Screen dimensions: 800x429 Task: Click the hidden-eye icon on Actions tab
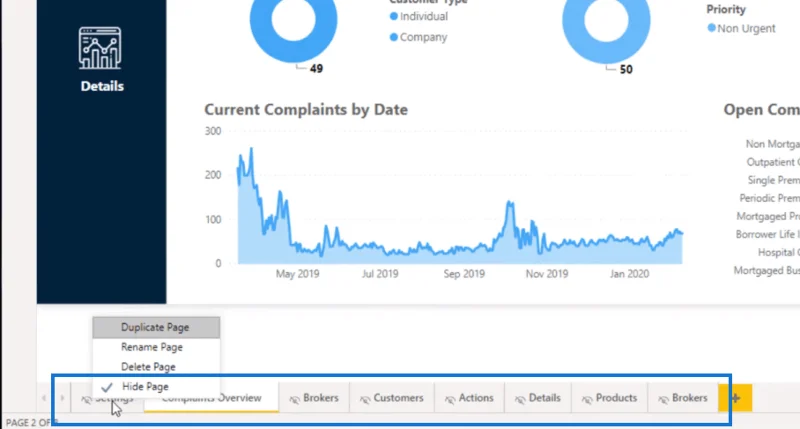tap(449, 399)
